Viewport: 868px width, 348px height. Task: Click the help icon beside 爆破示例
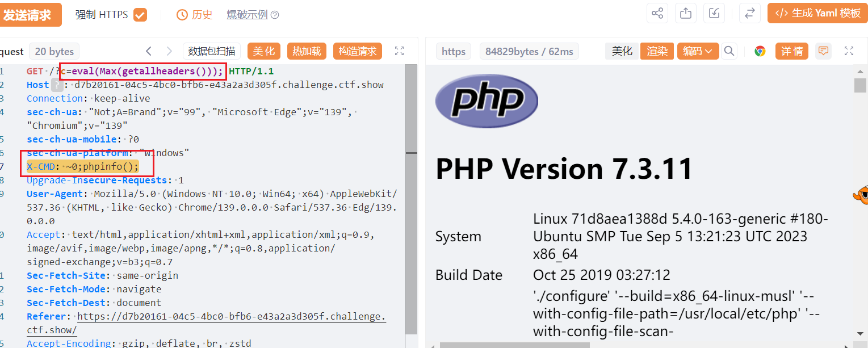(x=275, y=15)
